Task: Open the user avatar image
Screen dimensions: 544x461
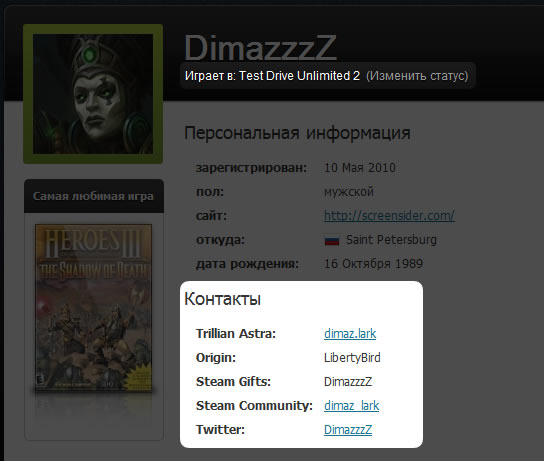Action: click(93, 94)
